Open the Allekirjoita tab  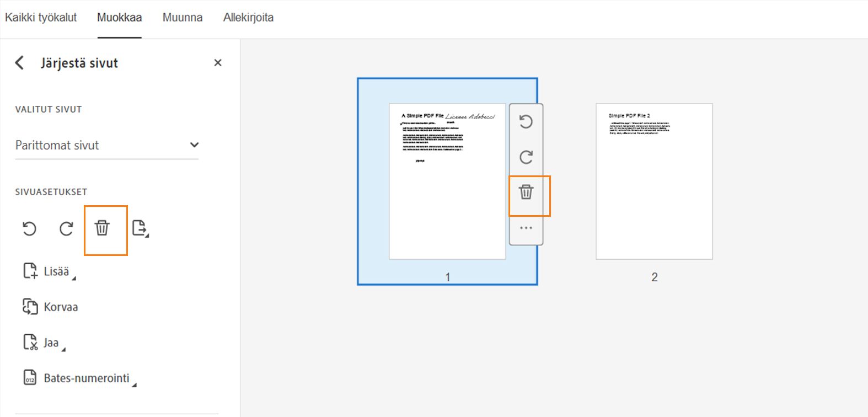[248, 18]
